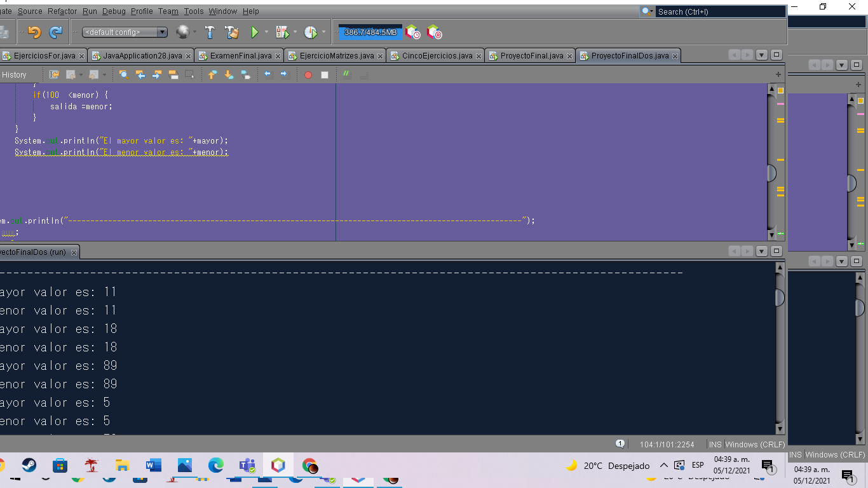Viewport: 868px width, 488px height.
Task: Close the ProyectoFinalDos.java tab
Action: click(x=675, y=56)
